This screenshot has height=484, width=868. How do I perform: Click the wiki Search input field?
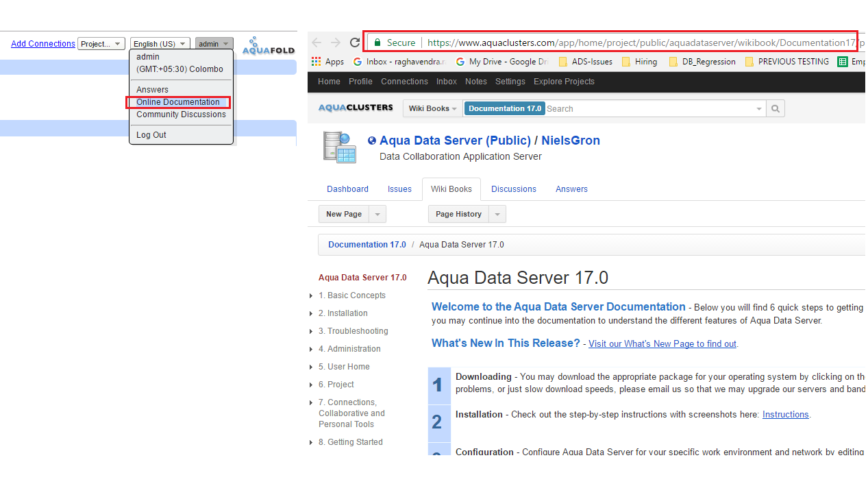pos(648,108)
